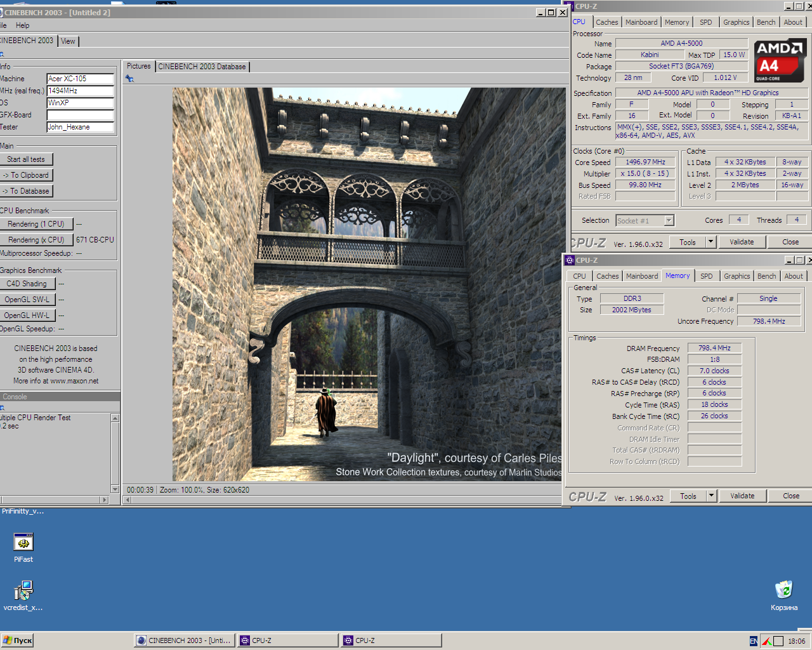Open Bench tab in the CPU-Z processor window
Viewport: 812px width, 650px height.
coord(766,22)
